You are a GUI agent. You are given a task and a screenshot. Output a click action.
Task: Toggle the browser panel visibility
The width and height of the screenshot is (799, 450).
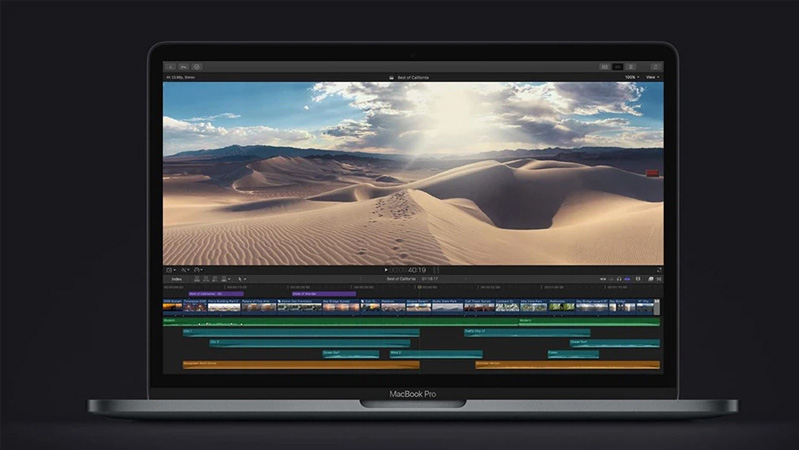[x=605, y=67]
